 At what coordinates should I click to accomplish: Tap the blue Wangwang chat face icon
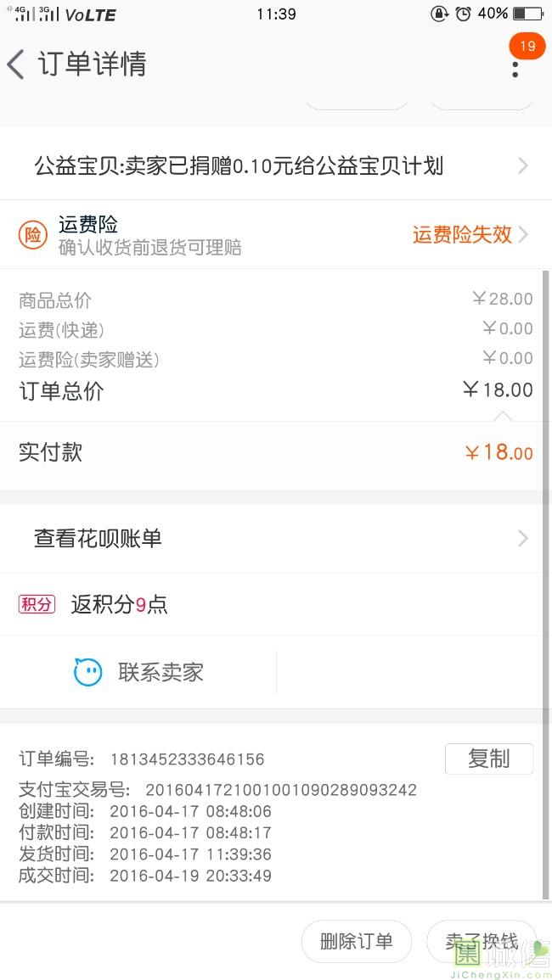coord(87,673)
